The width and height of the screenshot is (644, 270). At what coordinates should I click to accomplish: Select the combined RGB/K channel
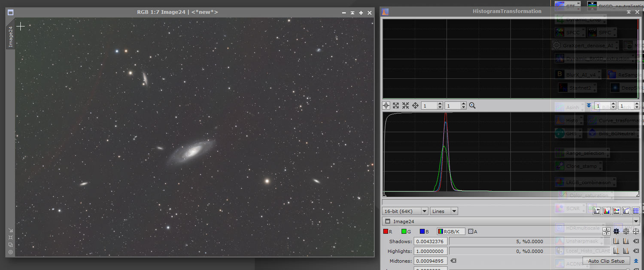[x=451, y=232]
